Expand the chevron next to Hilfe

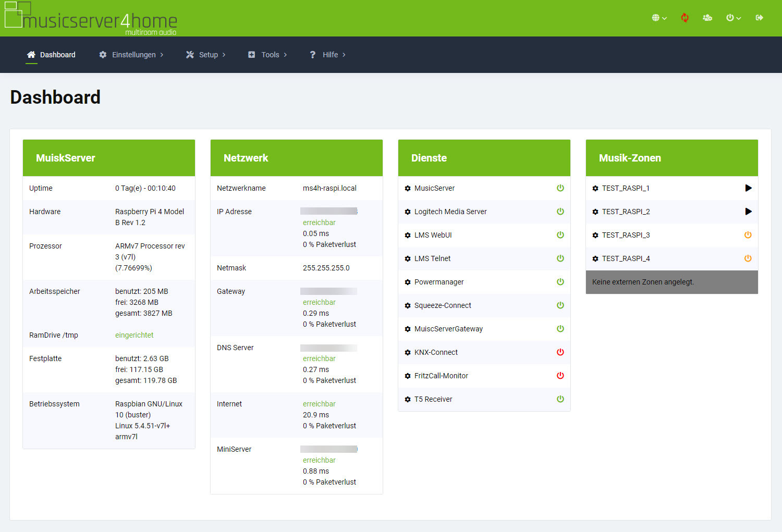[x=344, y=55]
